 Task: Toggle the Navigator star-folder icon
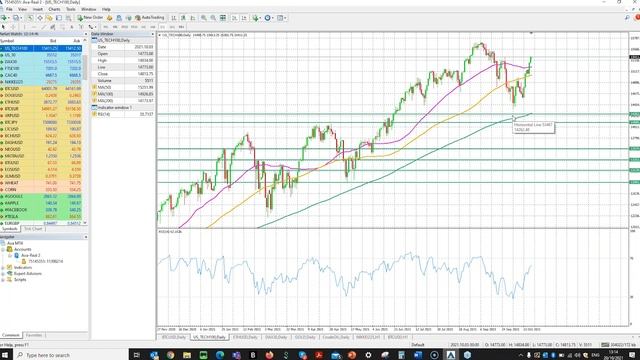click(x=49, y=18)
